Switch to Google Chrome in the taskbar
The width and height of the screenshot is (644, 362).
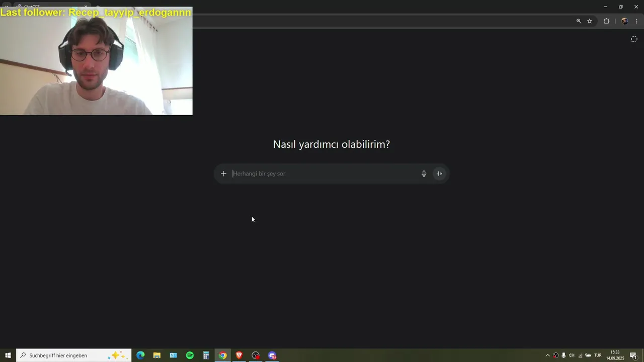point(222,355)
